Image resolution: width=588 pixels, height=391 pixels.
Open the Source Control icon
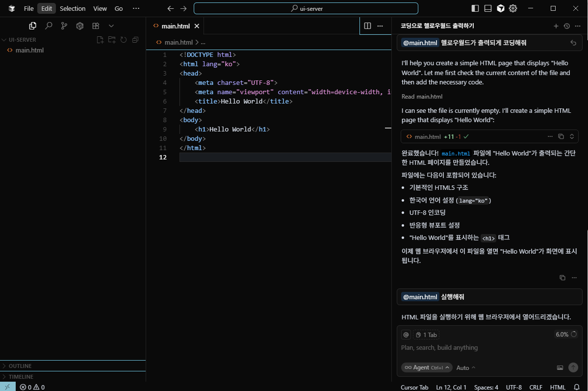coord(64,26)
